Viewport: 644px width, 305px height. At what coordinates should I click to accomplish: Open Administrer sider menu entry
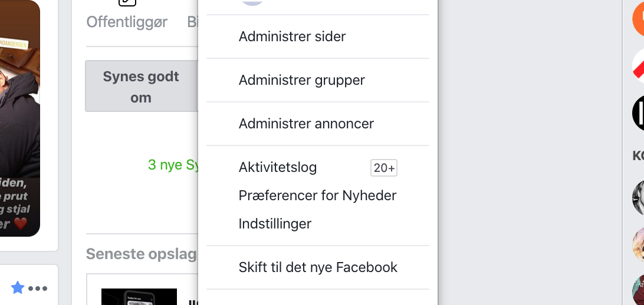[292, 37]
